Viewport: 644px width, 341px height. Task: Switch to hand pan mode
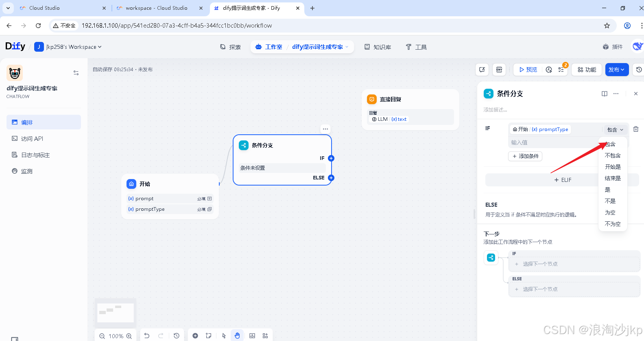click(x=237, y=336)
